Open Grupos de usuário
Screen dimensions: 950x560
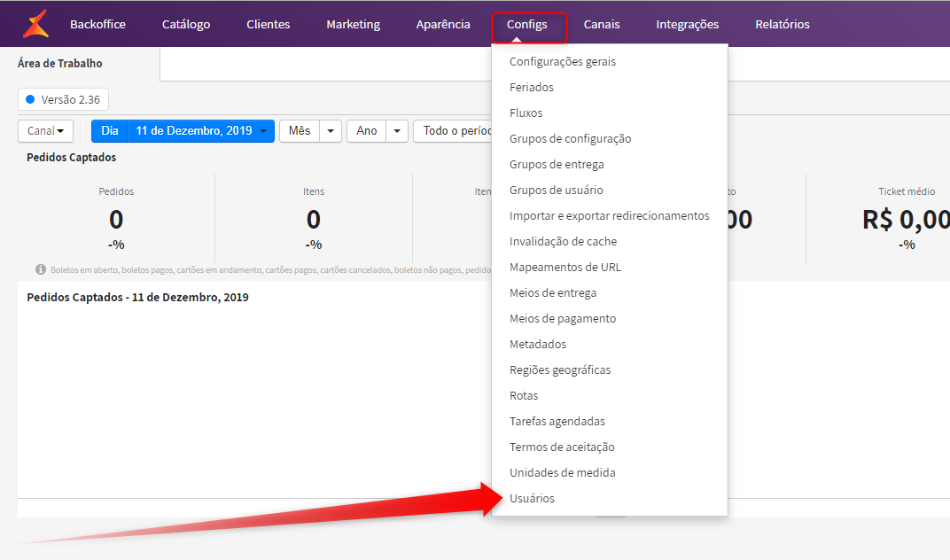pos(556,190)
